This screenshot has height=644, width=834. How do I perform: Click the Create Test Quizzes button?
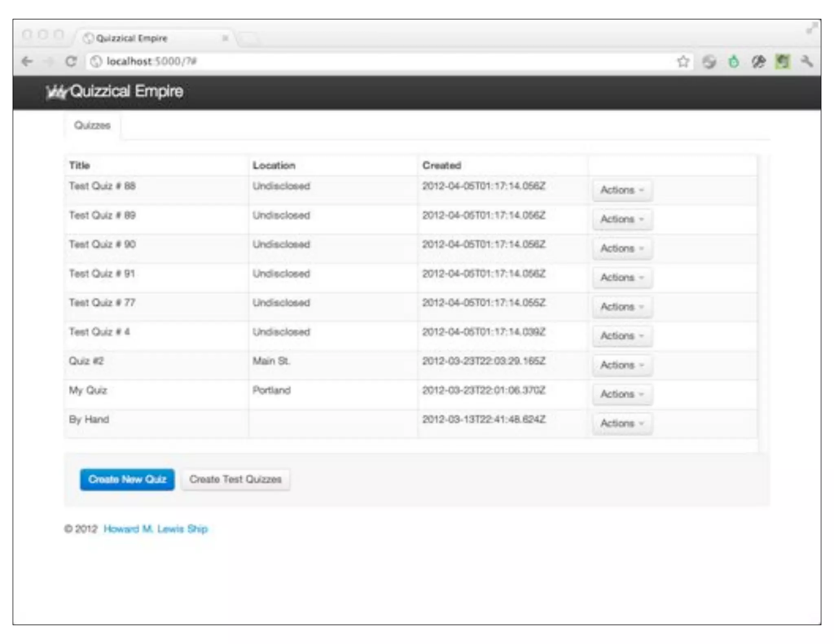[x=235, y=480]
